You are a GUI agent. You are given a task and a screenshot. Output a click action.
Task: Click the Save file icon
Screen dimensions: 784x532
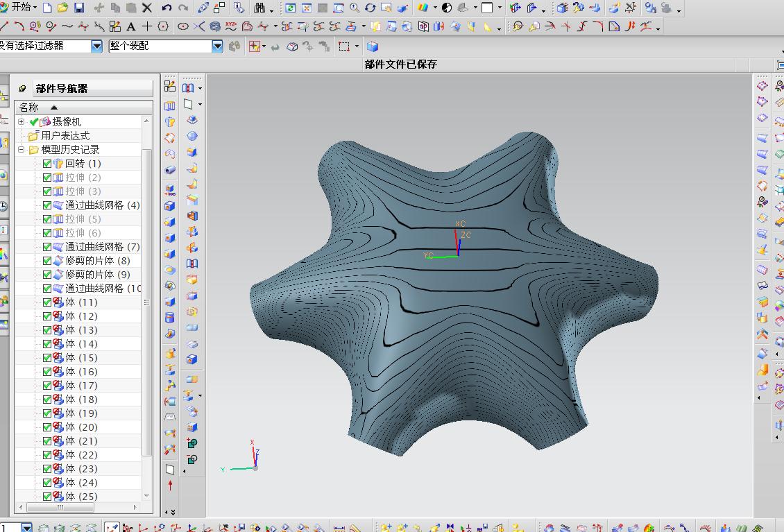pyautogui.click(x=78, y=8)
